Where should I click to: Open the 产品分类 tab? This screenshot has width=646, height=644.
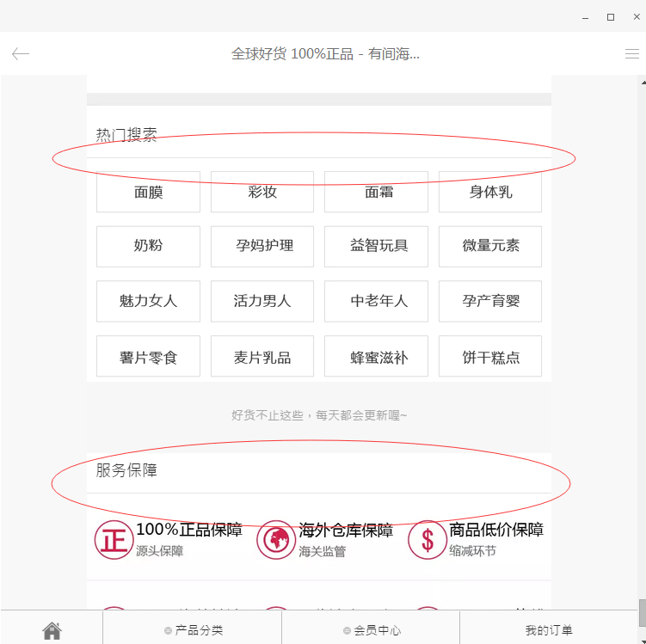click(193, 630)
